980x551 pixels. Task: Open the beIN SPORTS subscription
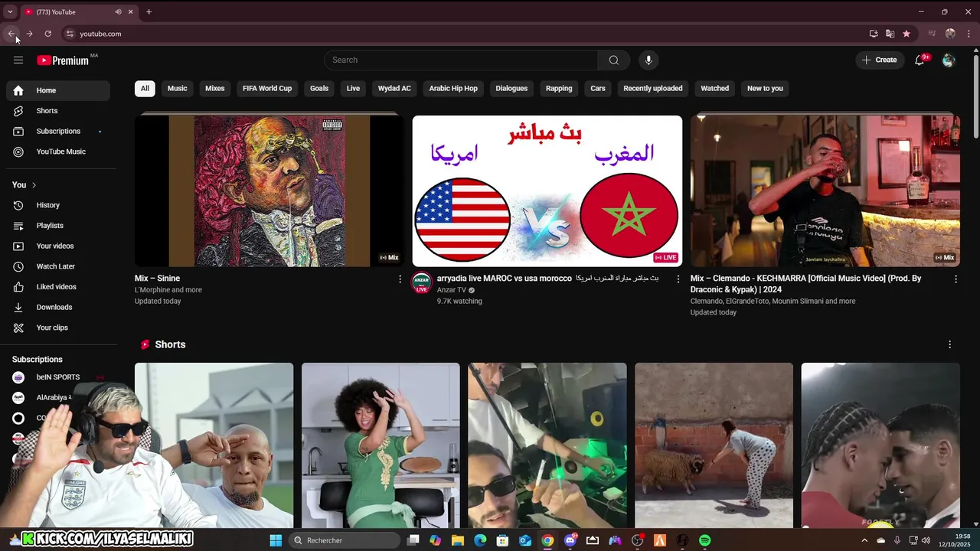pos(58,377)
